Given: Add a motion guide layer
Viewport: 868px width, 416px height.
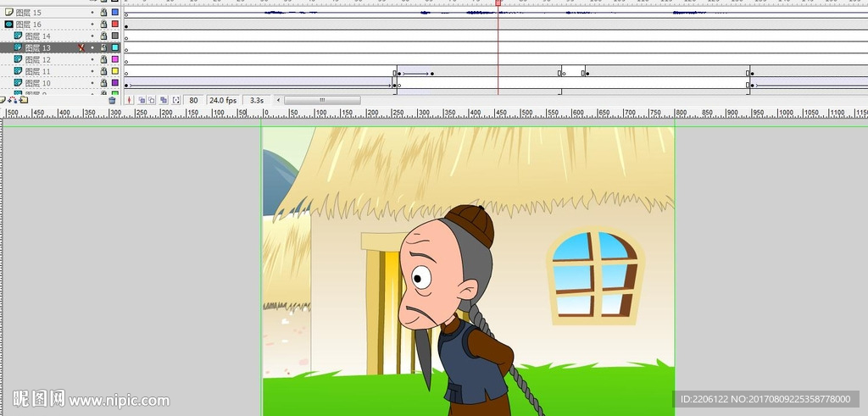Looking at the screenshot, I should pos(13,100).
